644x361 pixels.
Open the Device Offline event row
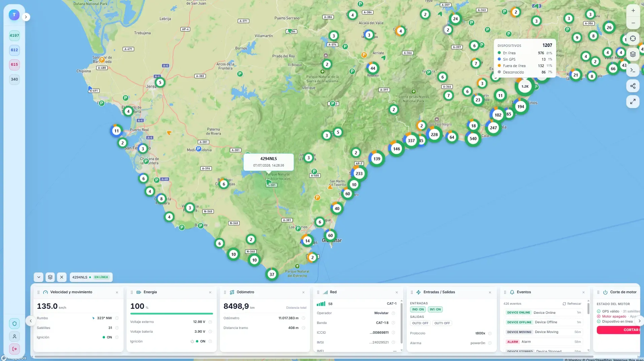[543, 322]
